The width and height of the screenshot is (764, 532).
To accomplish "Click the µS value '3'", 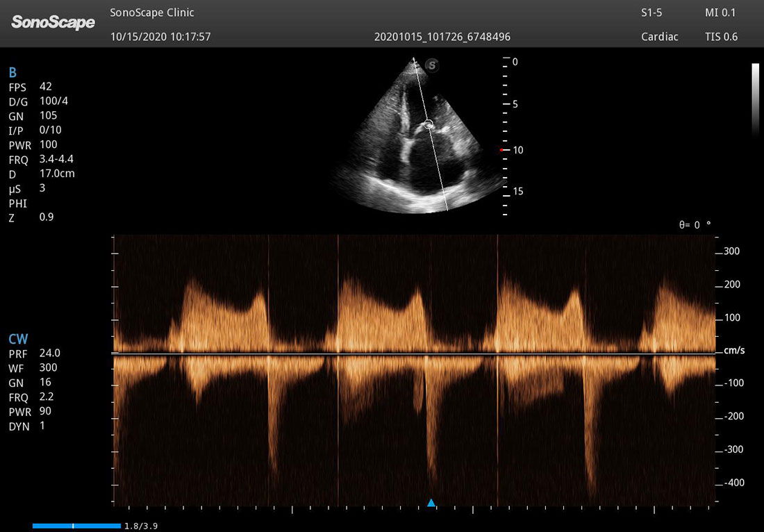I will pyautogui.click(x=42, y=188).
